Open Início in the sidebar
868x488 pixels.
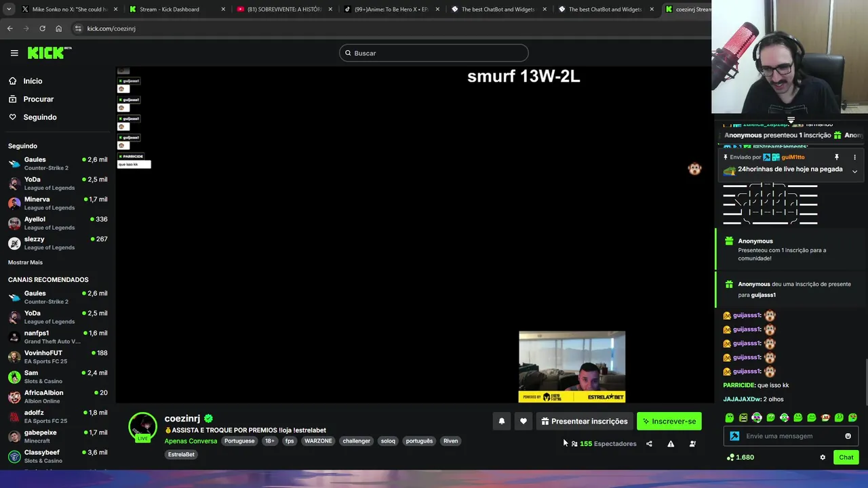tap(33, 81)
